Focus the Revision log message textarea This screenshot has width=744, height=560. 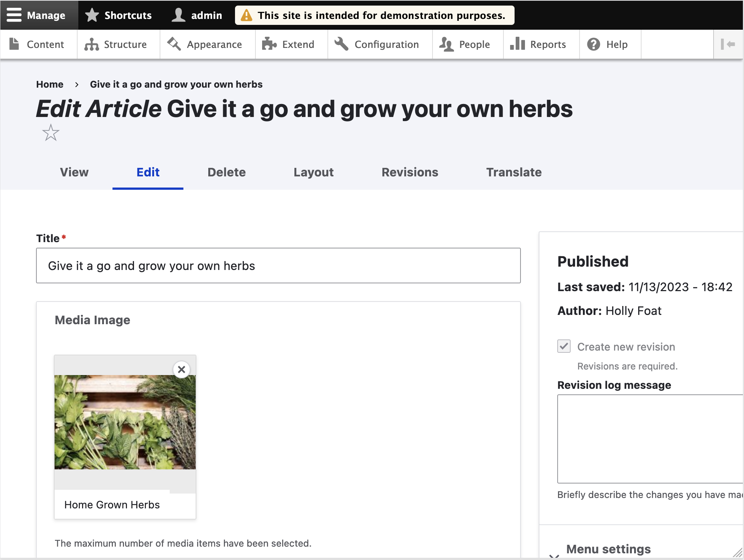(650, 439)
